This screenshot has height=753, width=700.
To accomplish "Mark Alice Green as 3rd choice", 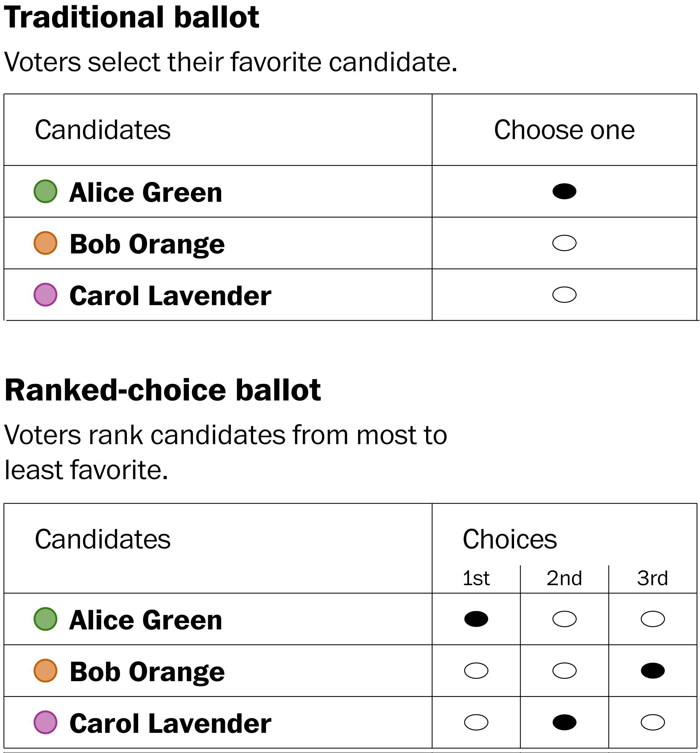I will click(x=653, y=619).
